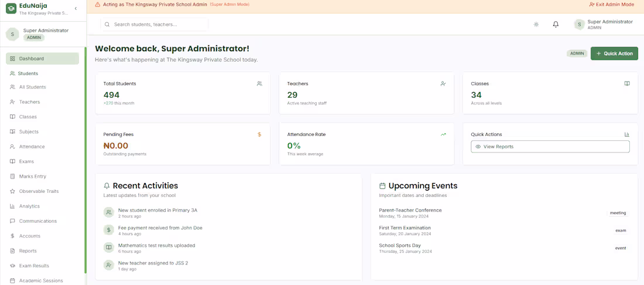
Task: Select 'School Sports Day' event
Action: [x=400, y=246]
